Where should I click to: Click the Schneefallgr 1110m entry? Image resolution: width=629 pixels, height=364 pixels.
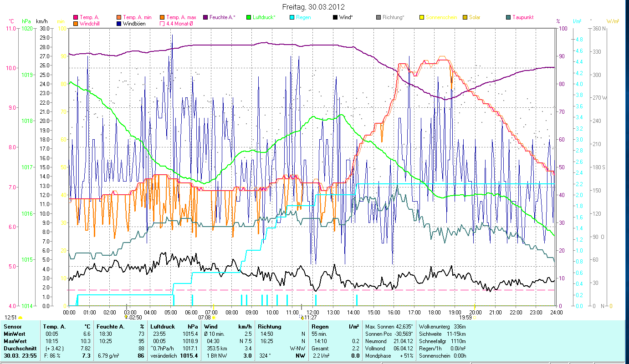[442, 341]
